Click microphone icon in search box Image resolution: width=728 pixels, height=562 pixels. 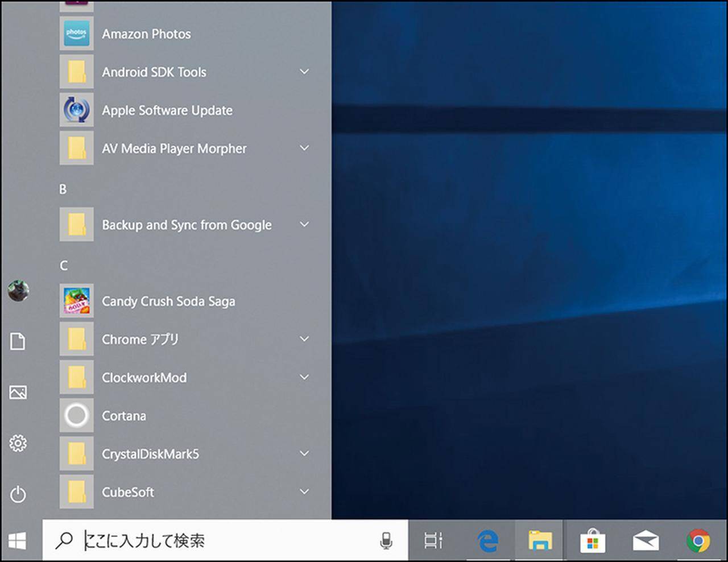pyautogui.click(x=386, y=541)
